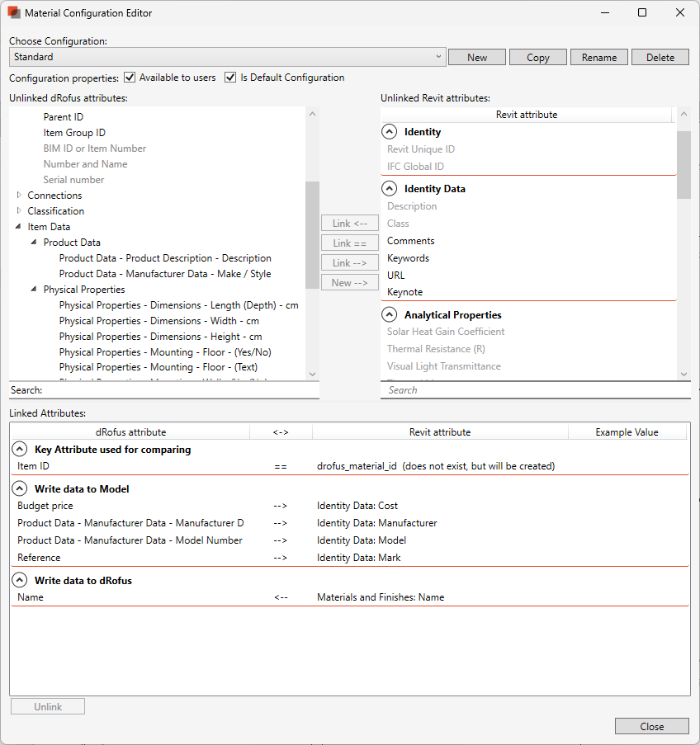700x745 pixels.
Task: Click the Revit attributes Search field
Action: [x=528, y=390]
